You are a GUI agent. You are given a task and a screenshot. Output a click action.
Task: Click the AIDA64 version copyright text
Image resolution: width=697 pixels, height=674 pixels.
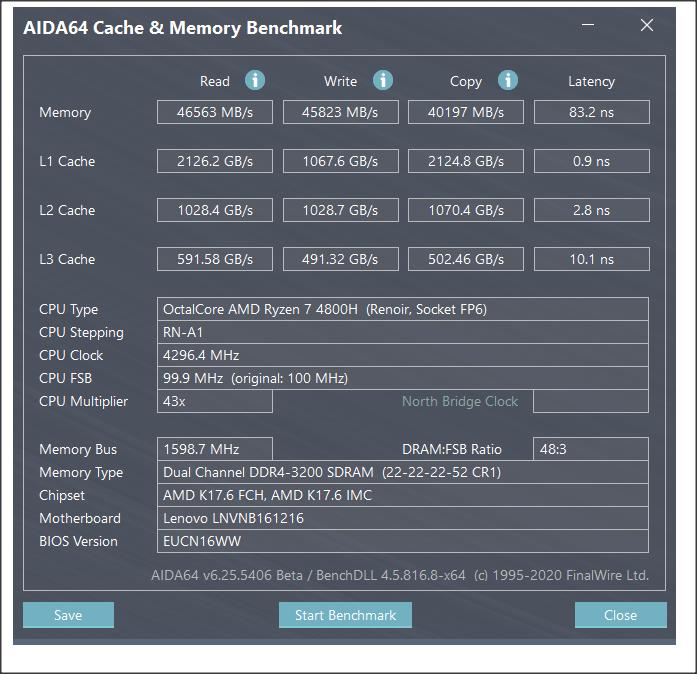(x=400, y=575)
